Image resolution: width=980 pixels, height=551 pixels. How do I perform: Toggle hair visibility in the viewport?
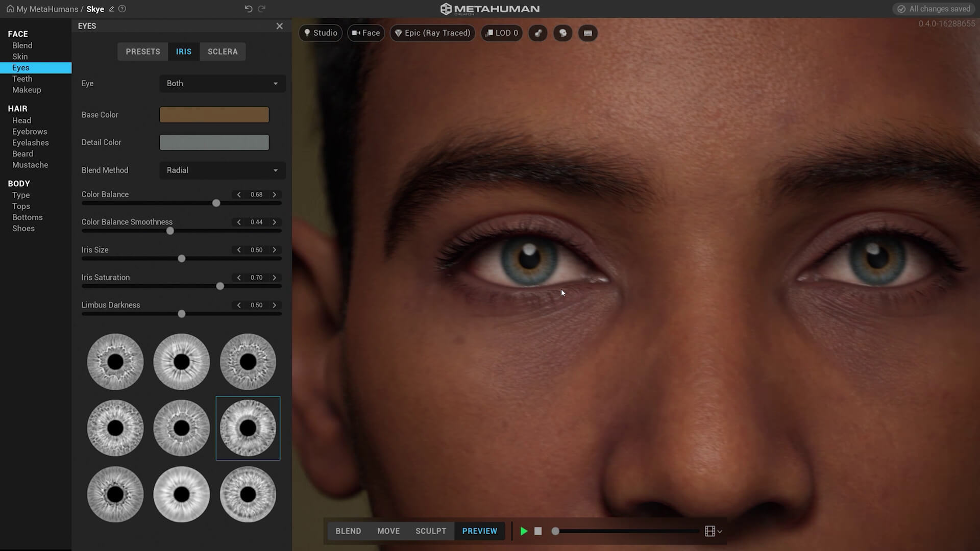click(537, 33)
